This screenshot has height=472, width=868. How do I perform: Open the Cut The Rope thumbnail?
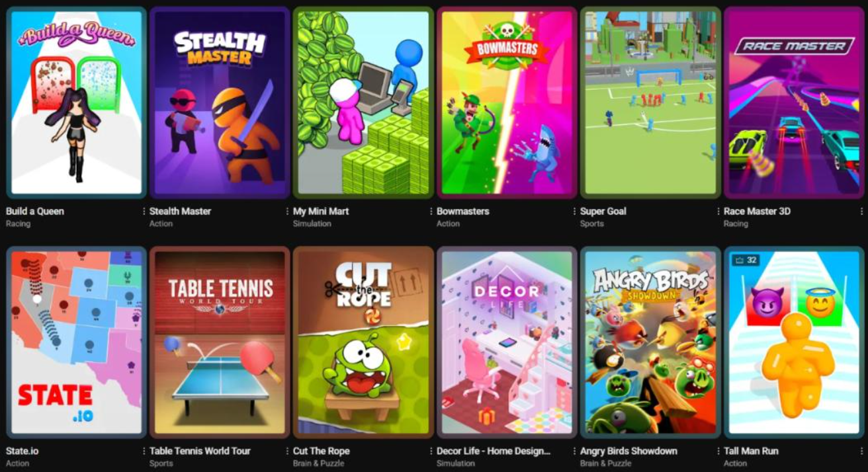pyautogui.click(x=363, y=342)
